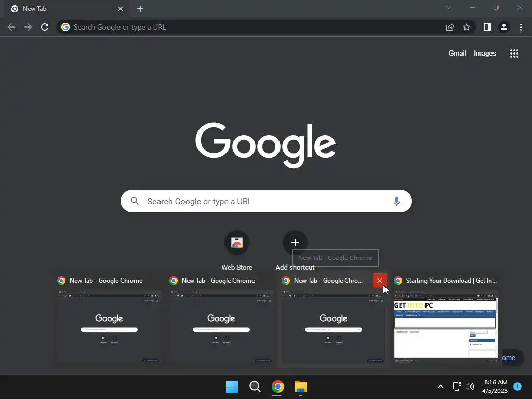Open the clock showing 8:16 AM
This screenshot has height=399, width=532.
[x=495, y=387]
